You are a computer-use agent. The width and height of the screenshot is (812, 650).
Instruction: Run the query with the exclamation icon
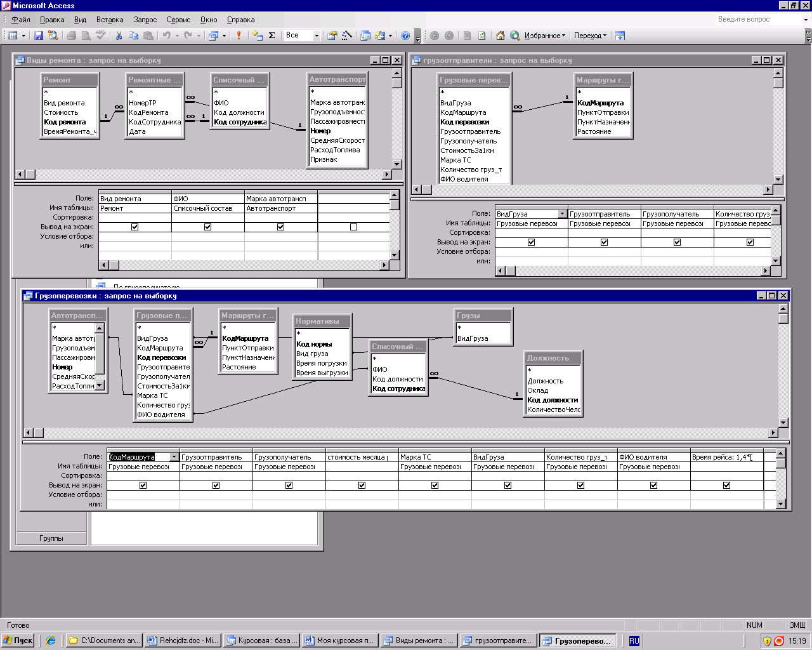(239, 36)
